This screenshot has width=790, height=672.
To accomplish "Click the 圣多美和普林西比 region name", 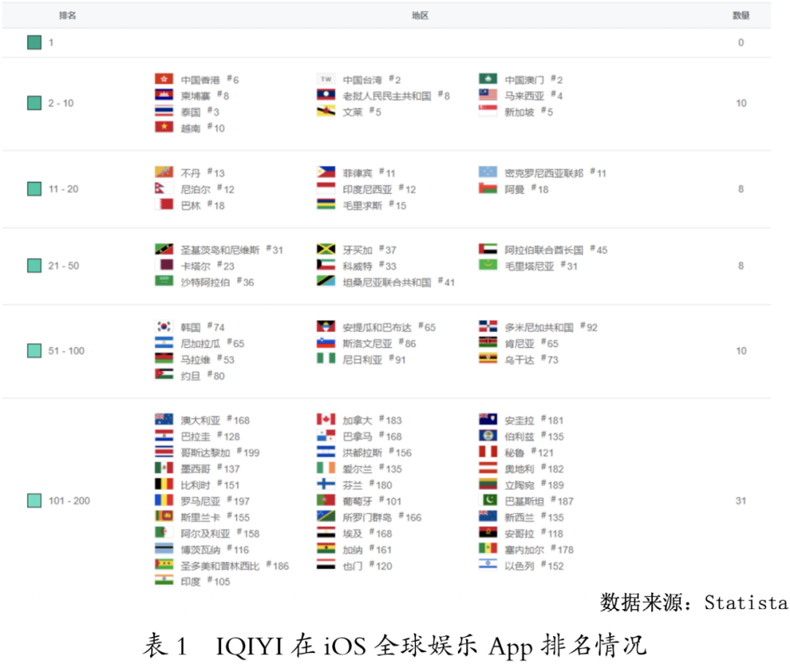I will coord(220,566).
